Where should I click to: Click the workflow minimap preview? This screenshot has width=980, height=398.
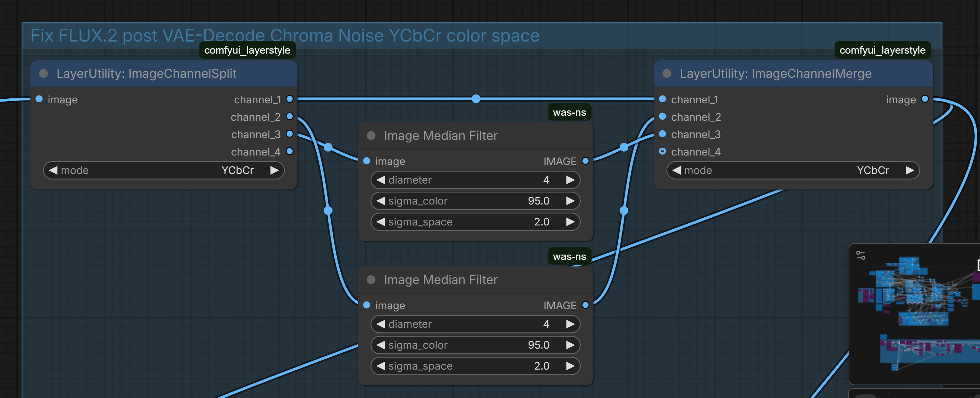click(x=915, y=325)
